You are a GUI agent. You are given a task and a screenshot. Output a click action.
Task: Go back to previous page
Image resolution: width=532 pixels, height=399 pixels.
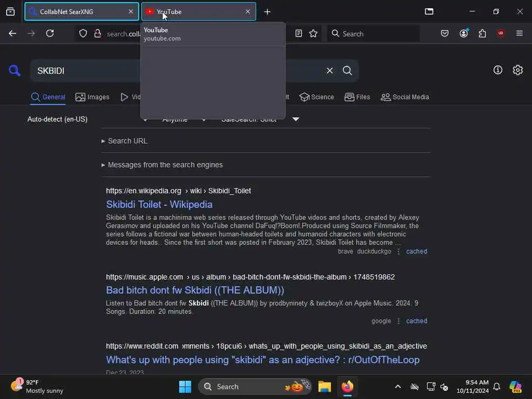coord(12,33)
